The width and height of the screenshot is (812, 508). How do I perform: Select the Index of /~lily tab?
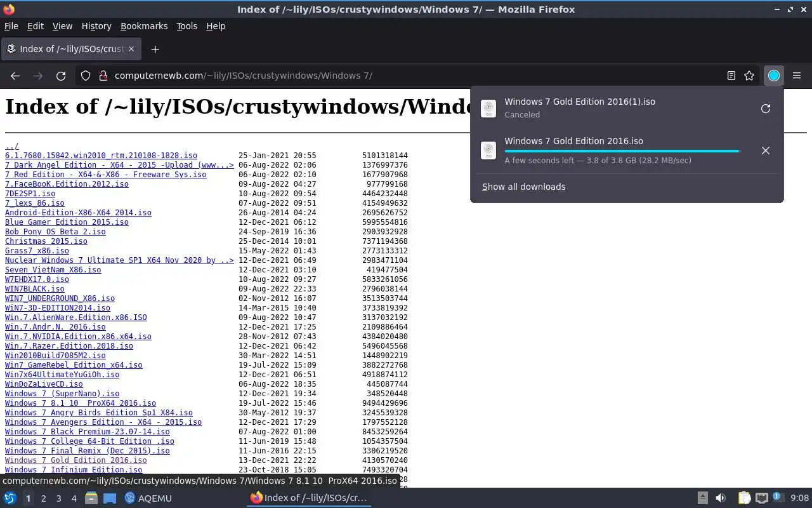coord(70,49)
